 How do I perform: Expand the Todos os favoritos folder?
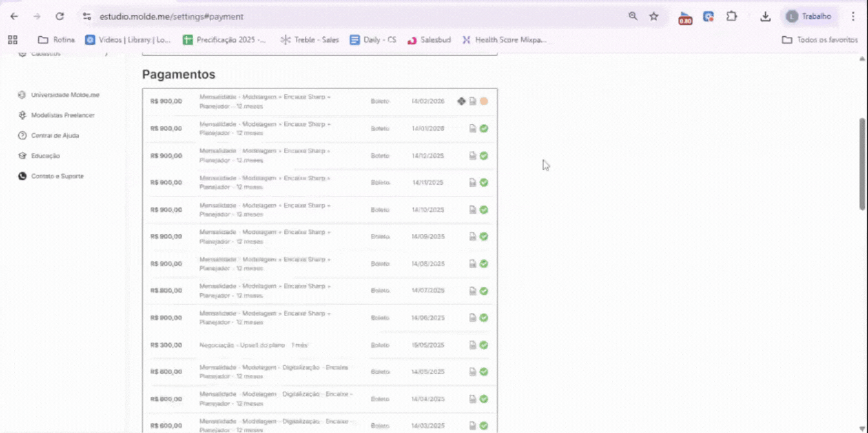819,39
